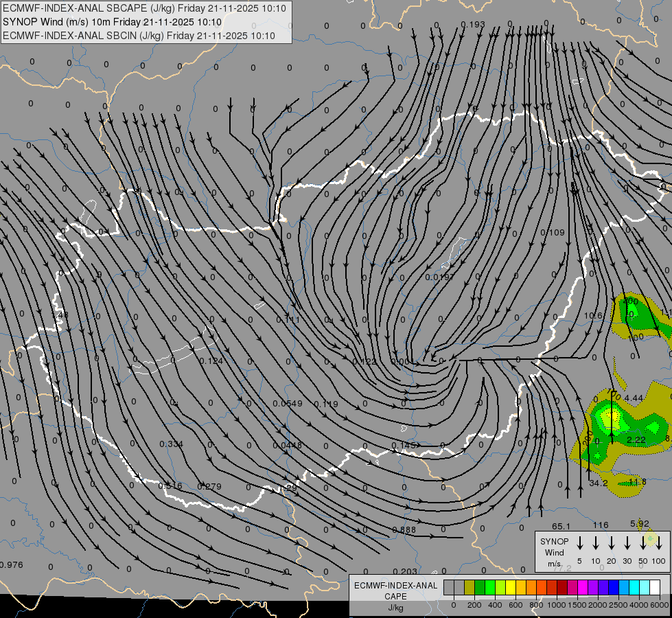The image size is (672, 618).
Task: Click the ECMWF-INDEX-ANAL CAPE legend label
Action: [395, 591]
